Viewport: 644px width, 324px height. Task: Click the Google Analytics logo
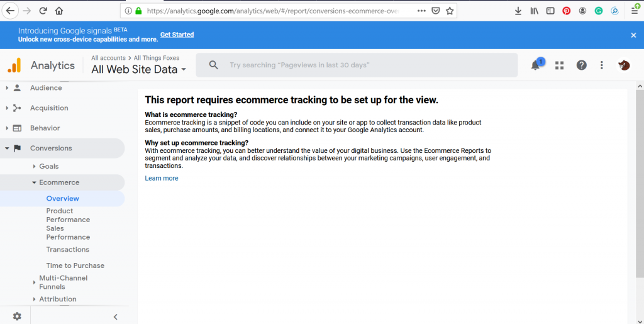(x=14, y=65)
